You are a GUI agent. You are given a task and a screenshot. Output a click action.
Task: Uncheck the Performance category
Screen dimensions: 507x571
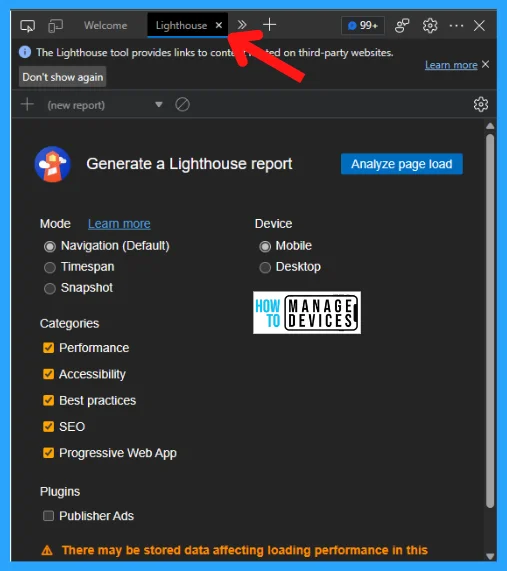click(48, 348)
